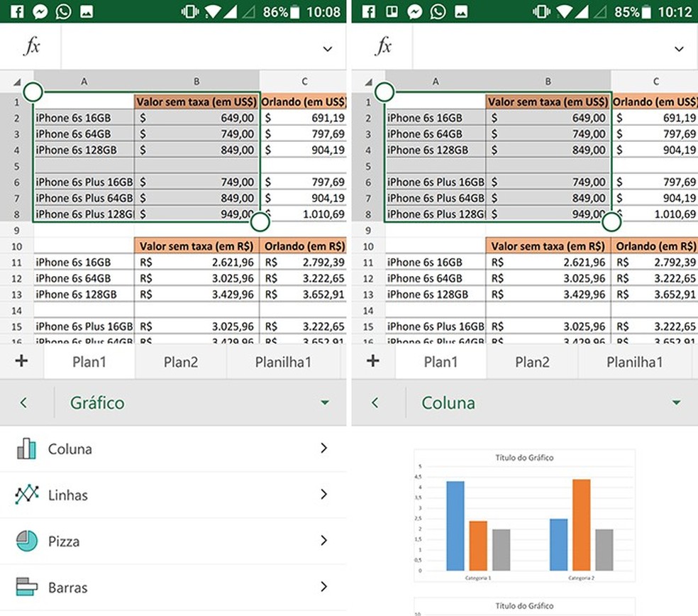Expand Linhas options with its chevron
Image resolution: width=698 pixels, height=616 pixels.
pyautogui.click(x=323, y=495)
